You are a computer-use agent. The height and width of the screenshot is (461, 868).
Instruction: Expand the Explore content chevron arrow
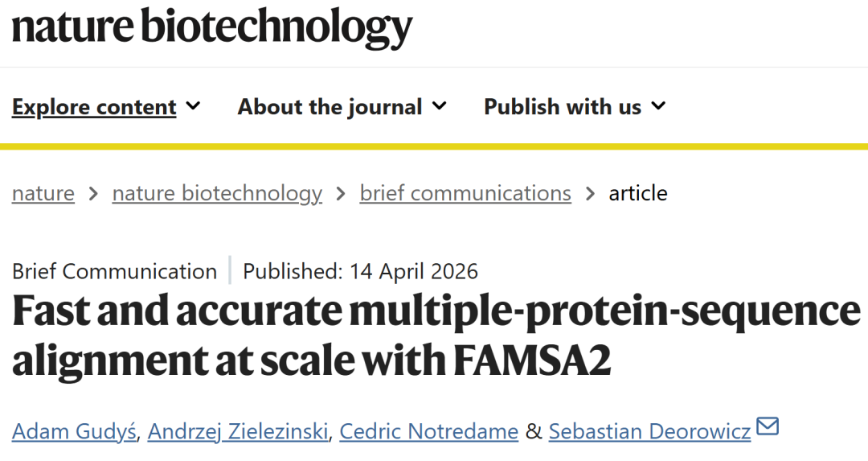[193, 106]
